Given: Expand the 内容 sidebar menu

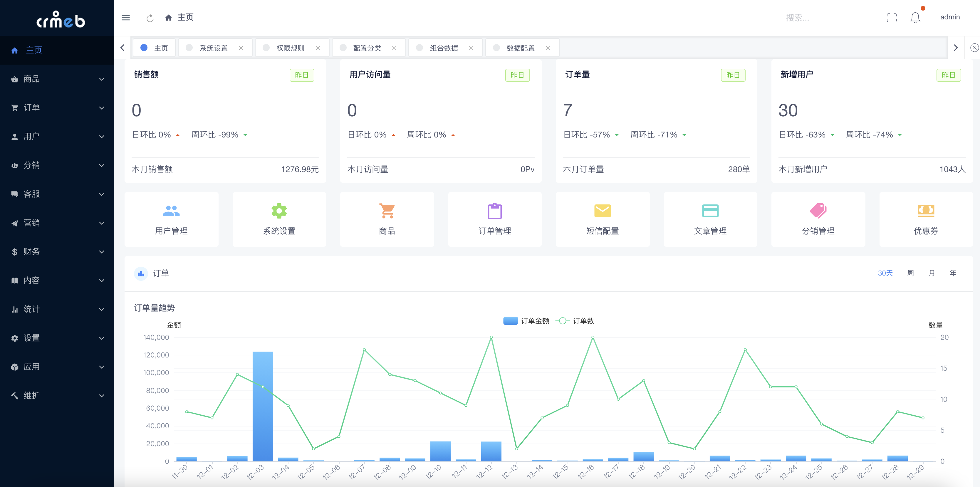Looking at the screenshot, I should [x=57, y=281].
